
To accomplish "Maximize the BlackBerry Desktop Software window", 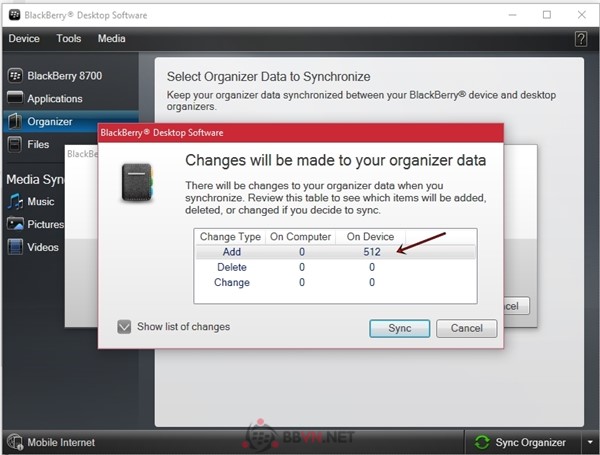I will tap(547, 15).
